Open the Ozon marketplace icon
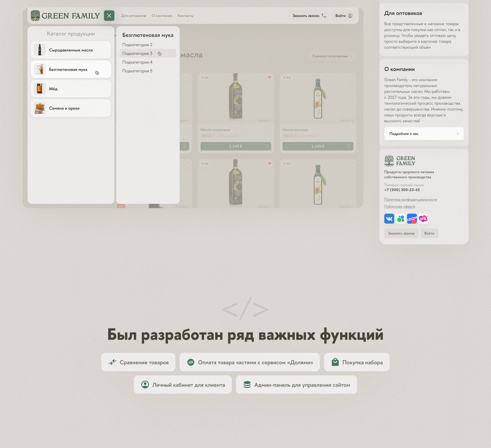The height and width of the screenshot is (448, 491). [412, 219]
